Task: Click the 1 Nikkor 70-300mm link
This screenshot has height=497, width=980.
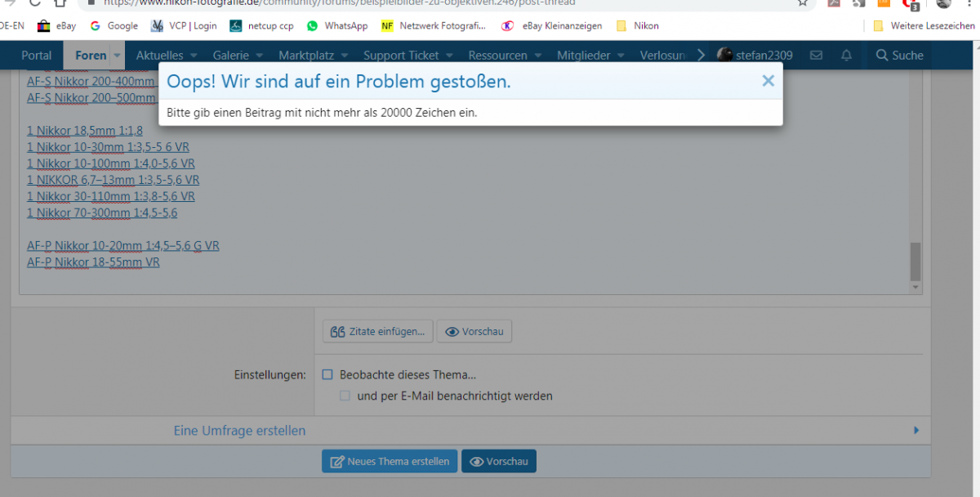Action: [102, 213]
